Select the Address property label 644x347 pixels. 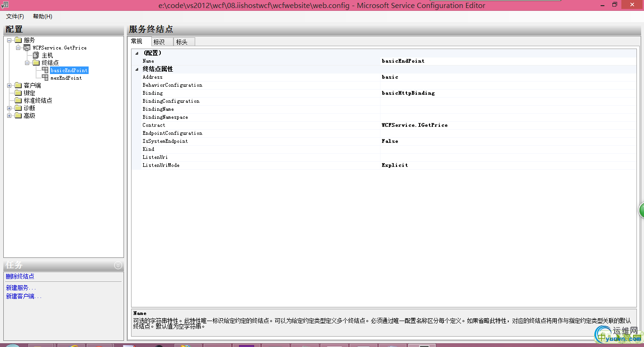coord(152,77)
